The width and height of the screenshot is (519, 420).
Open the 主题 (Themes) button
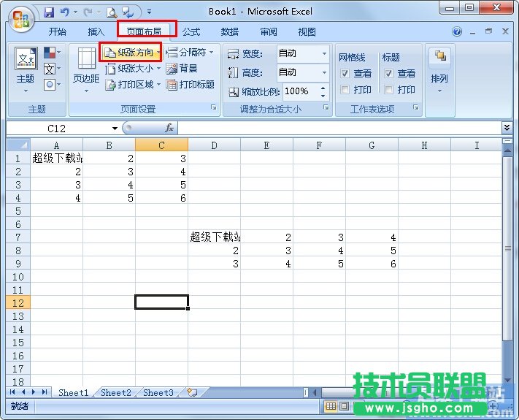coord(26,69)
